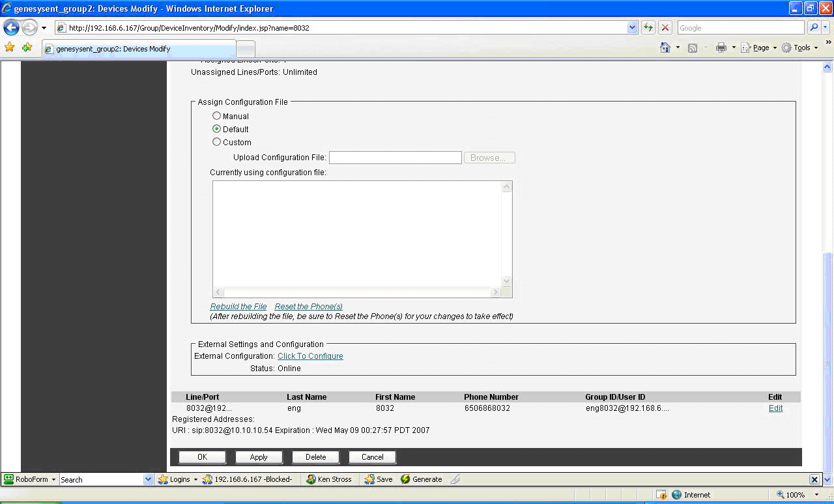Image resolution: width=834 pixels, height=504 pixels.
Task: Click the page vertical scrollbar
Action: tap(827, 358)
